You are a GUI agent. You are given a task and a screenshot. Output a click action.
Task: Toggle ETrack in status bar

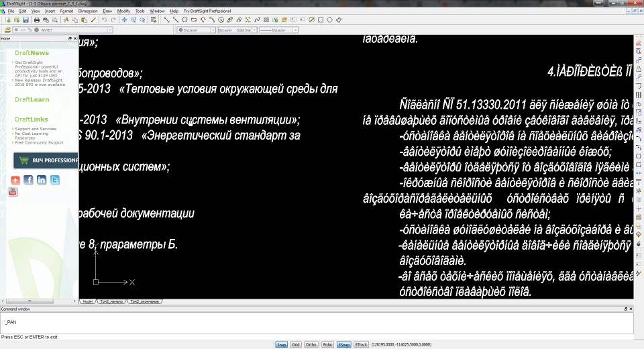[361, 344]
